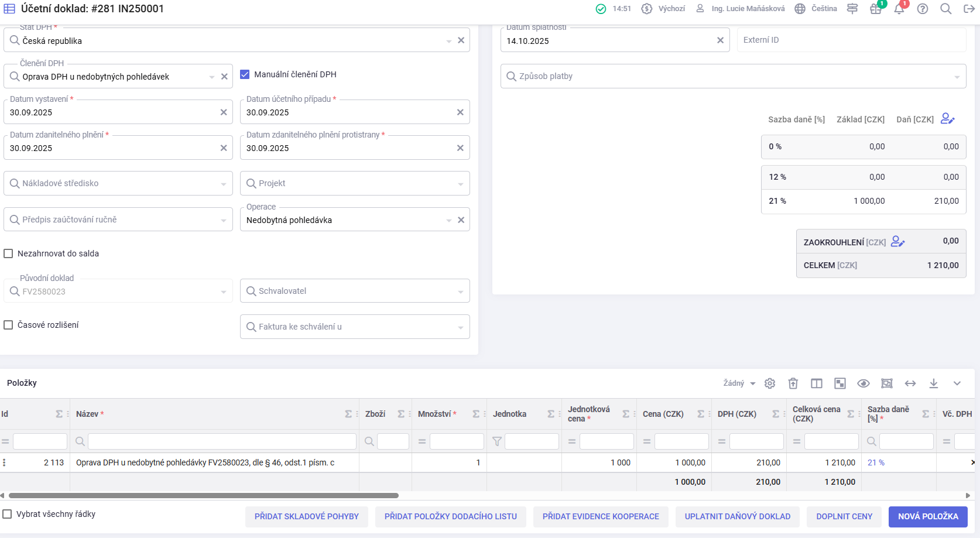Open the notifications bell icon
The height and width of the screenshot is (538, 980).
coord(899,9)
